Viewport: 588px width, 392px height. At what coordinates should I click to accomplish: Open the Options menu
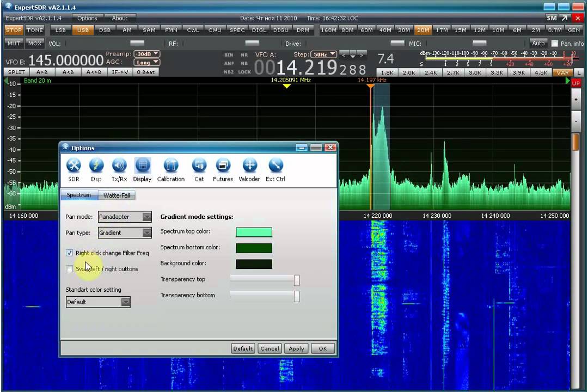pos(87,18)
